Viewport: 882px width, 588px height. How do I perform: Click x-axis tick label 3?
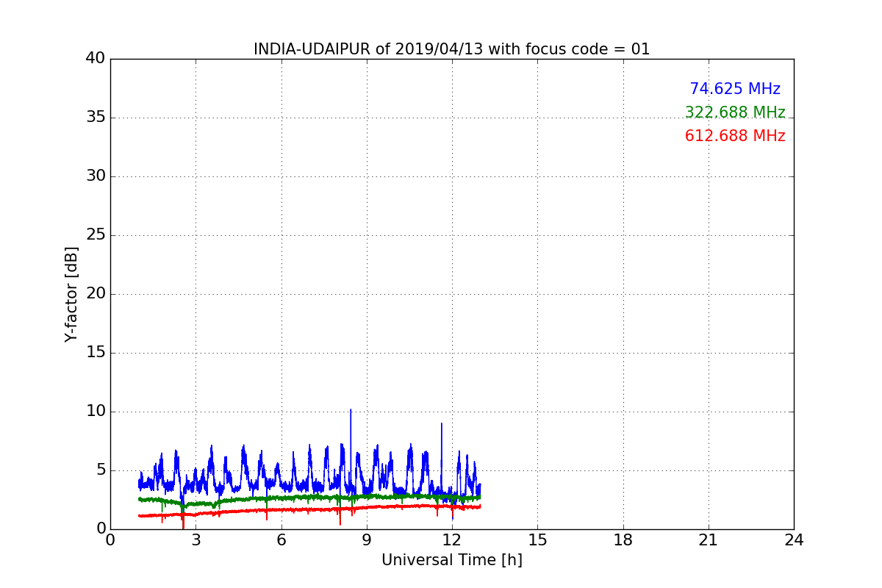196,540
